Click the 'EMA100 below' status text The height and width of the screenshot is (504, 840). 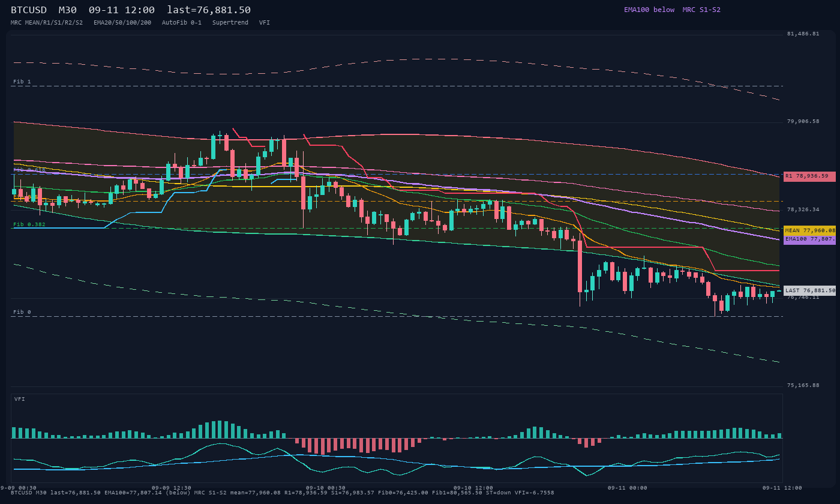tap(649, 10)
